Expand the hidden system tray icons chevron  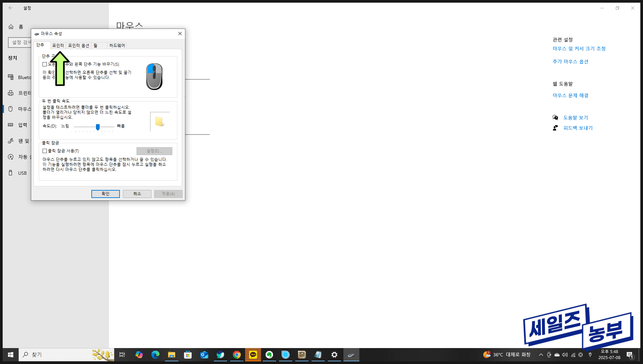point(541,355)
